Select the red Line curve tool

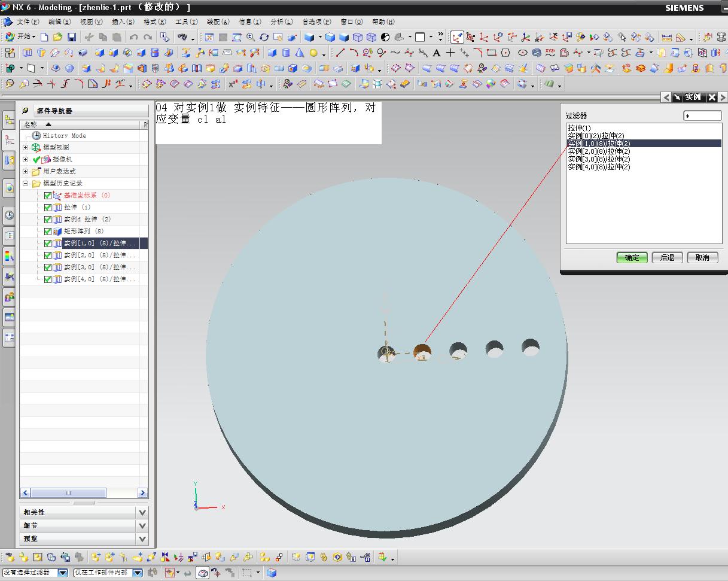pyautogui.click(x=340, y=53)
